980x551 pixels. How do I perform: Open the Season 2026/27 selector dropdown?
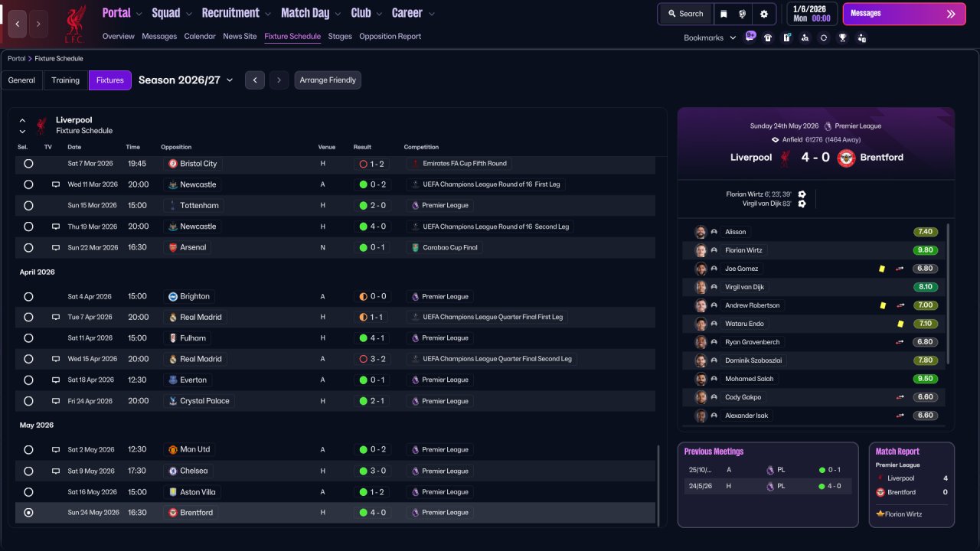tap(186, 80)
